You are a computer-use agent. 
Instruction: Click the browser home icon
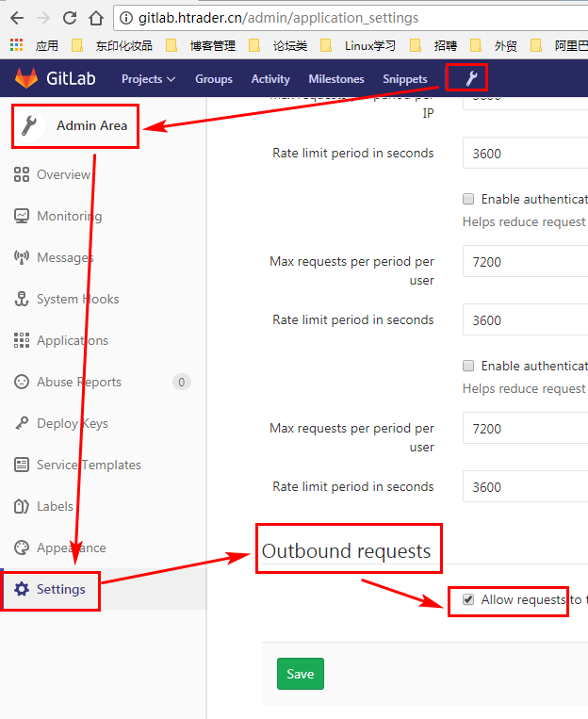tap(95, 18)
